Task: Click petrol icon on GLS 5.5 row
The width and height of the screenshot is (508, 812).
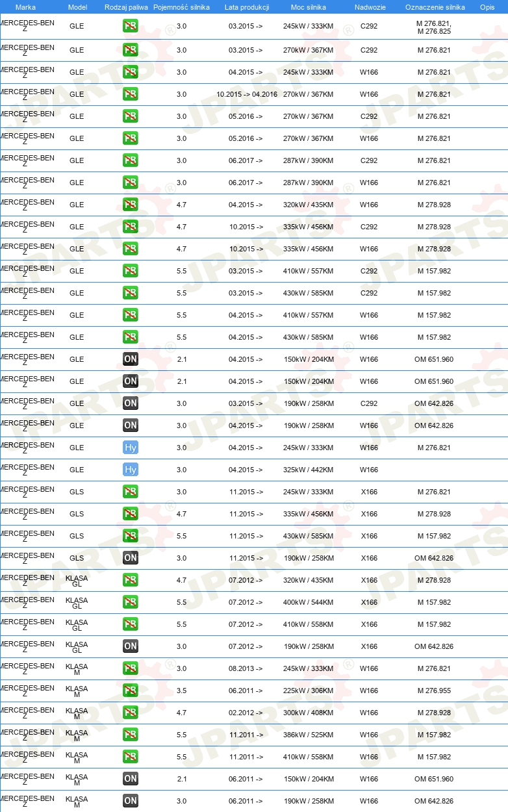Action: point(131,536)
